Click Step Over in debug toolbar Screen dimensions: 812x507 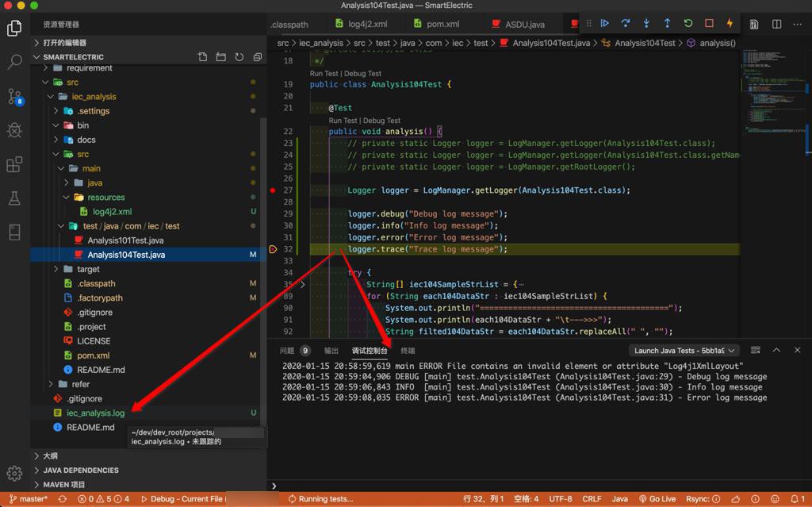point(626,24)
